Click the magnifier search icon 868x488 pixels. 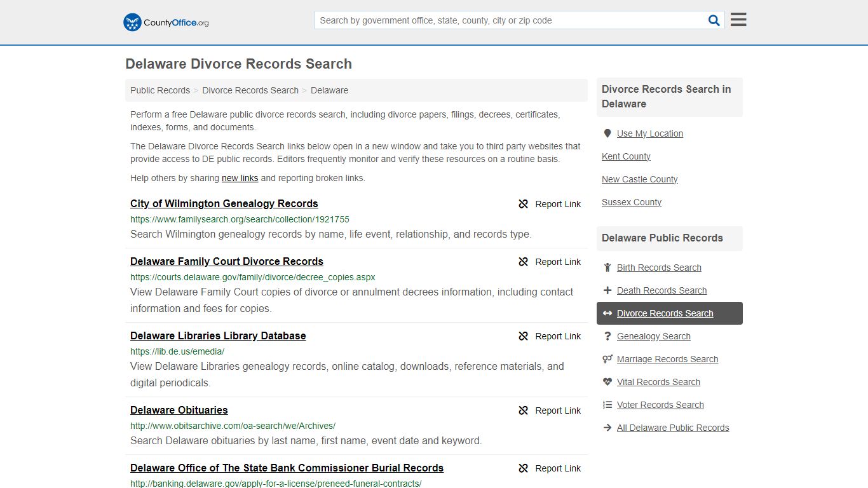(x=714, y=20)
